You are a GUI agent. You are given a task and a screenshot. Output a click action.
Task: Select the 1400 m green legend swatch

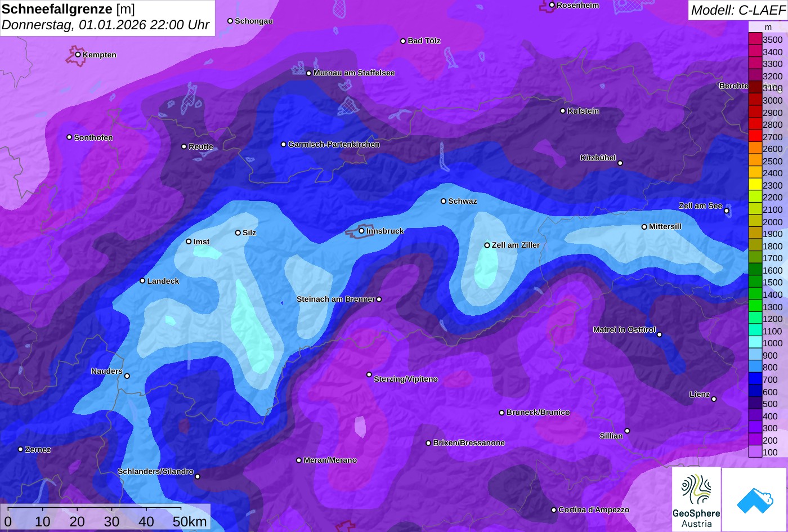[x=755, y=294]
